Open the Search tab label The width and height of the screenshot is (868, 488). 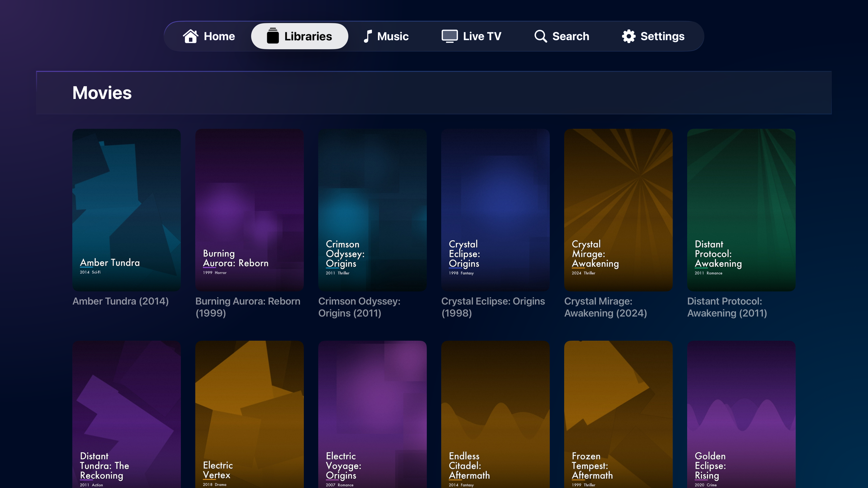point(571,36)
